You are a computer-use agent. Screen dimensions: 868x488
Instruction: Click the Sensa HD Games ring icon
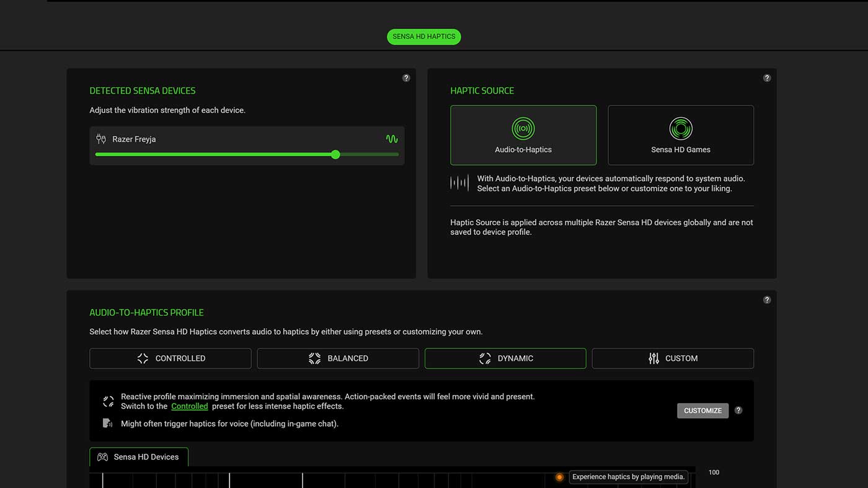pyautogui.click(x=681, y=128)
